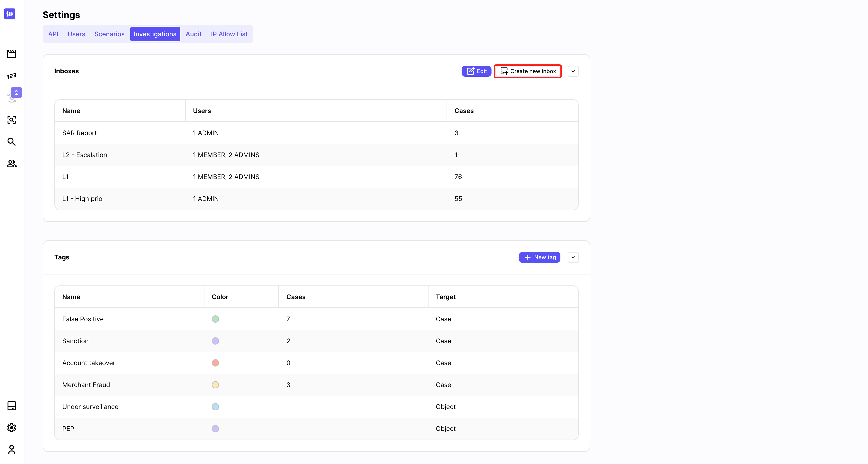Click the green color dot for False Positive

pos(215,319)
